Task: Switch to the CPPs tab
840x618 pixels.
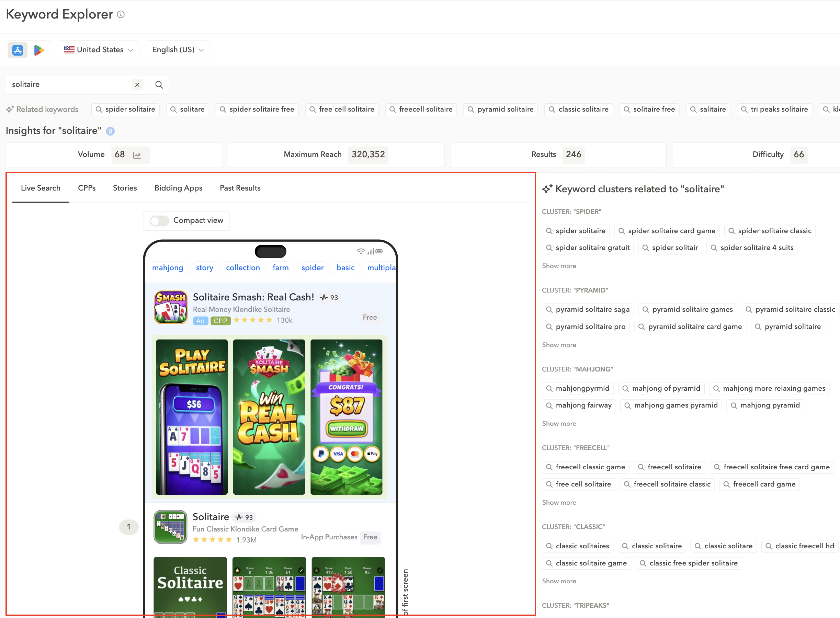Action: tap(87, 188)
